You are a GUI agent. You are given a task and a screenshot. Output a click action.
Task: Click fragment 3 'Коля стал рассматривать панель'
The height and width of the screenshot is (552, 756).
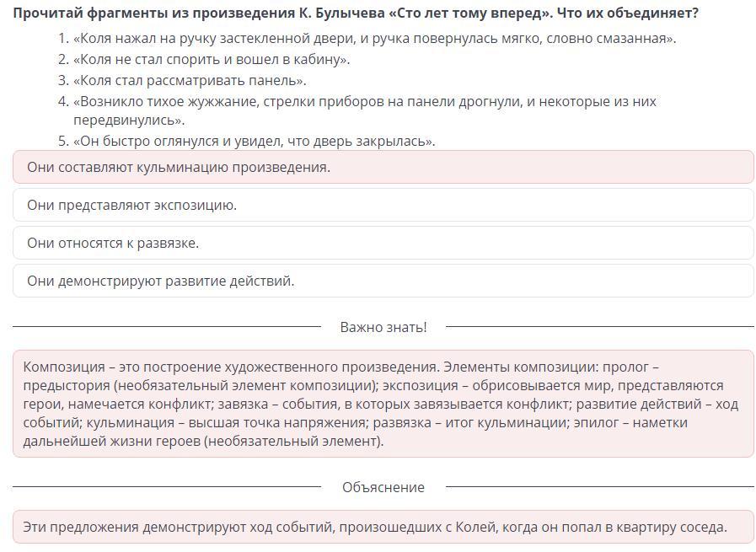point(190,80)
